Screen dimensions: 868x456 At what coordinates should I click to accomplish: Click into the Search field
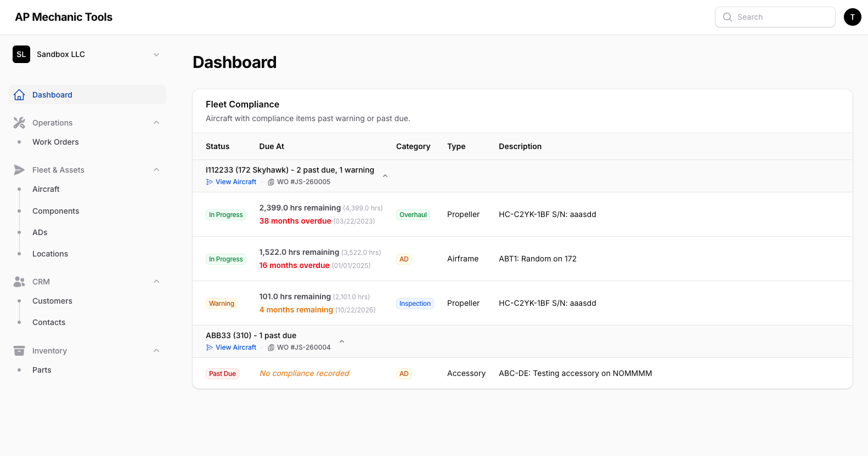pos(775,17)
